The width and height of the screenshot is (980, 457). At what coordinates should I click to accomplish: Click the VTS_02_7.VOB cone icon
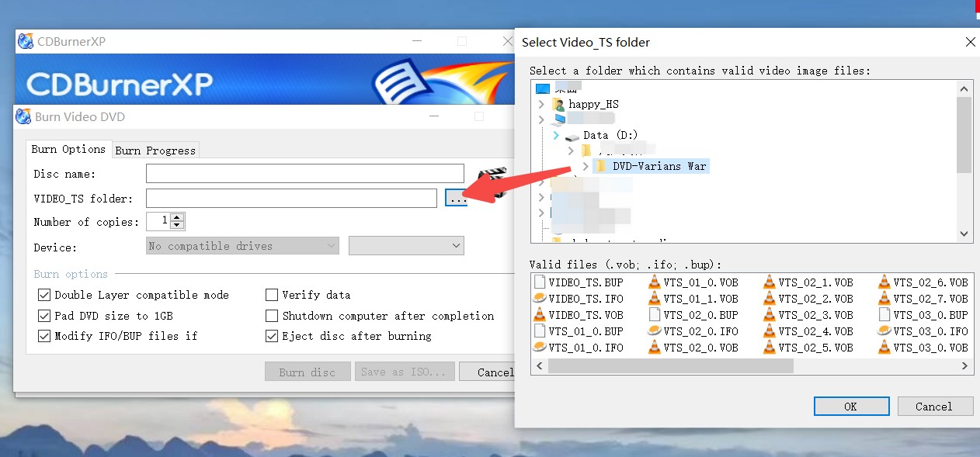pyautogui.click(x=884, y=299)
